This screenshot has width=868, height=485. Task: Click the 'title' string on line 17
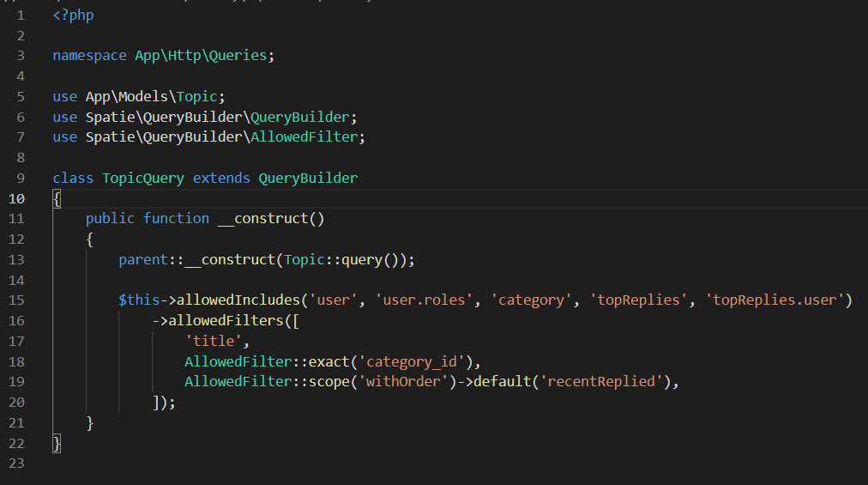(x=213, y=341)
